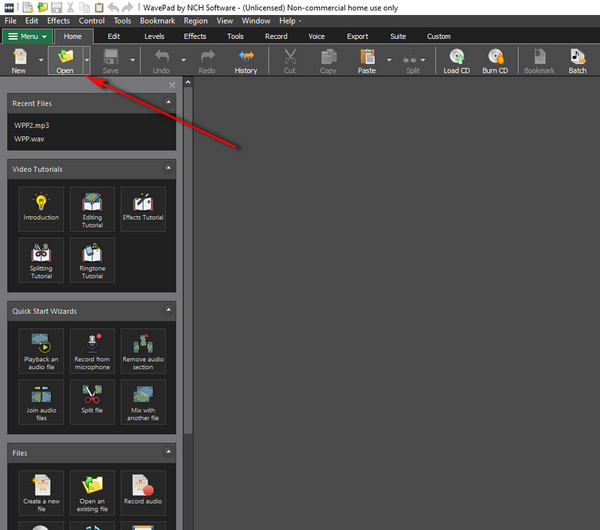Click the Burn CD icon
This screenshot has height=530, width=600.
495,60
